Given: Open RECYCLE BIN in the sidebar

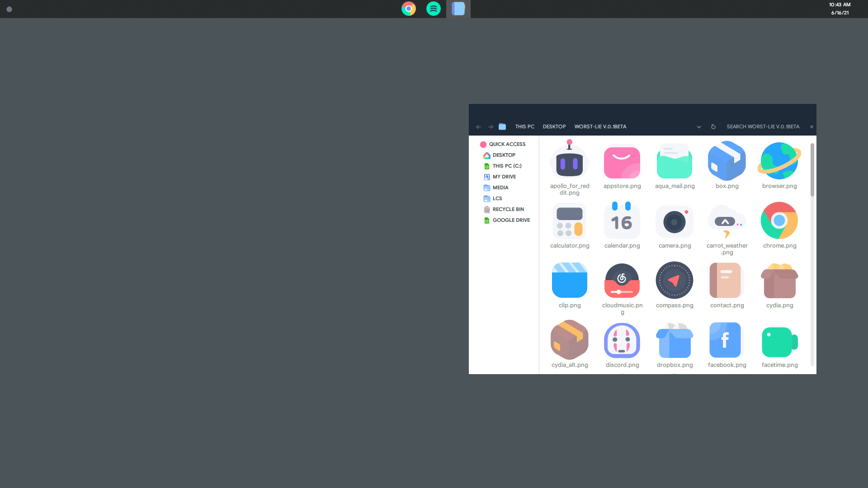Looking at the screenshot, I should point(504,209).
